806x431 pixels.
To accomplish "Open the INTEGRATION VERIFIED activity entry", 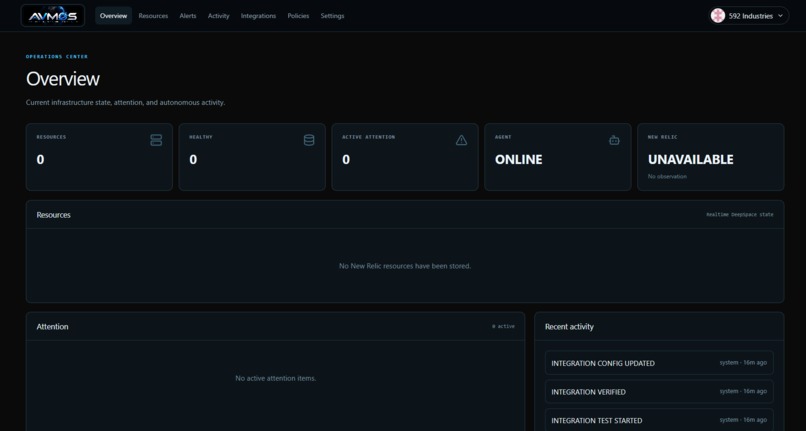I will pyautogui.click(x=659, y=391).
